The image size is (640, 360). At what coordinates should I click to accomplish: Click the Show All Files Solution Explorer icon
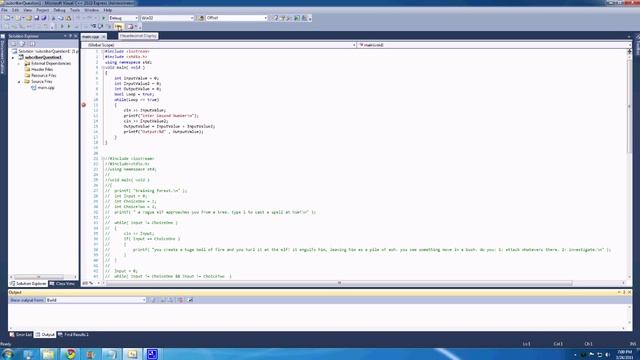[23, 43]
